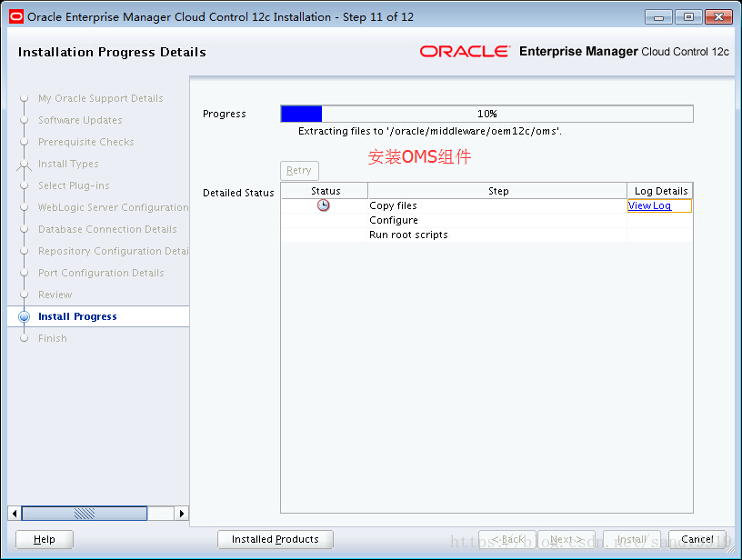Screen dimensions: 742x560
Task: Select Install Types step
Action: 68,164
